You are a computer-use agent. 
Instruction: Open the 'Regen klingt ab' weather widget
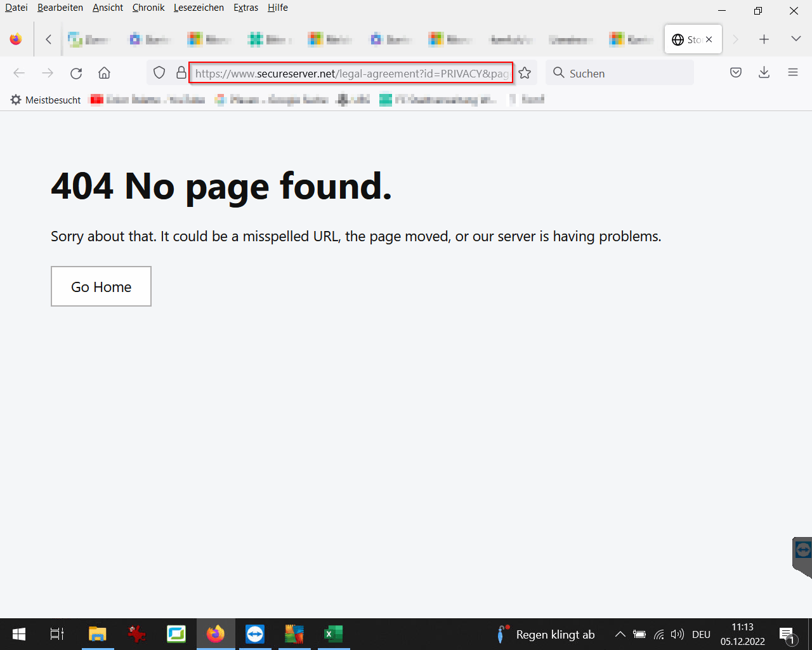coord(546,634)
